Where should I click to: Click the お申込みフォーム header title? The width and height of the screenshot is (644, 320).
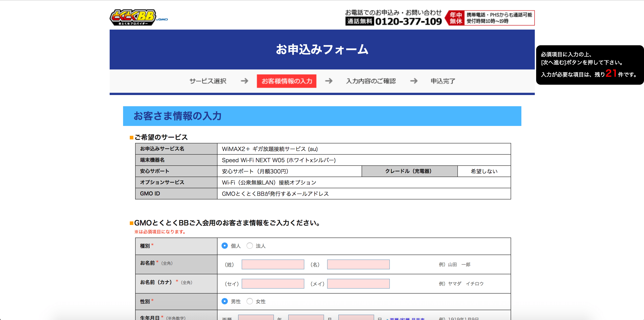[322, 49]
